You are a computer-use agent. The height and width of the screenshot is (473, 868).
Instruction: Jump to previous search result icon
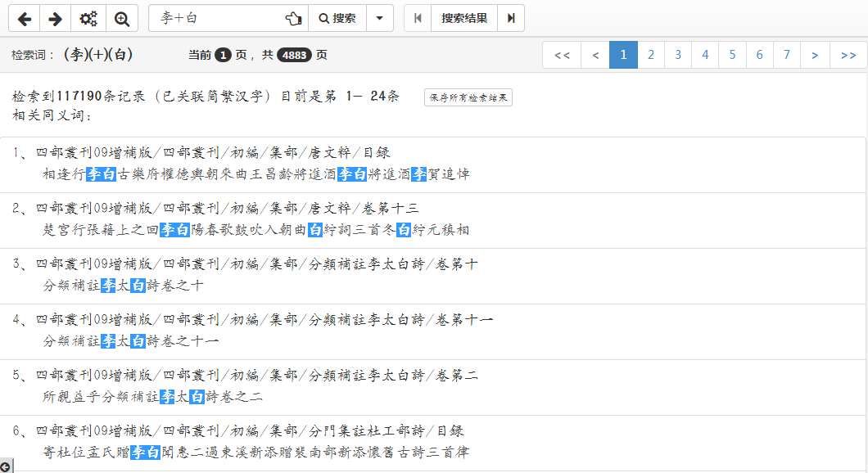click(418, 18)
